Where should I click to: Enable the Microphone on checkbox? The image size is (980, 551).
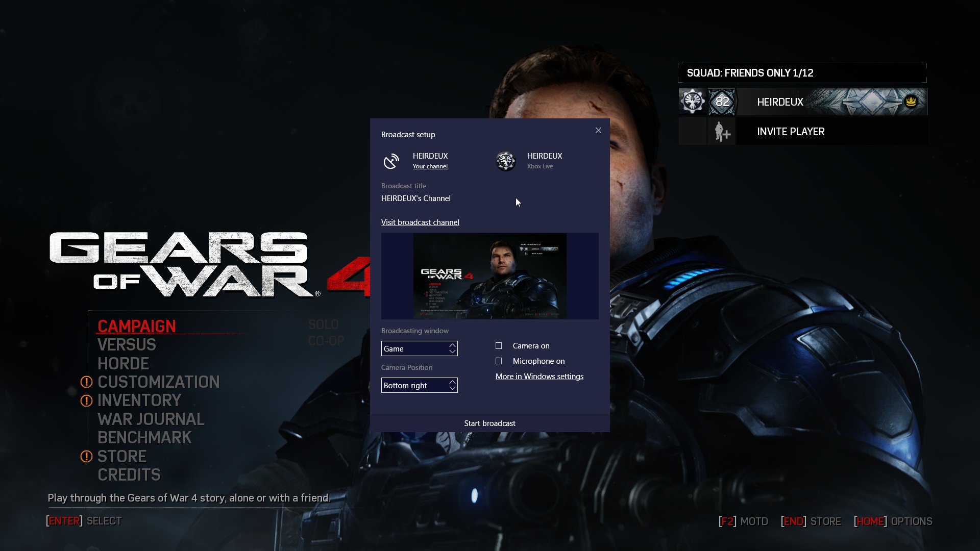(x=499, y=361)
